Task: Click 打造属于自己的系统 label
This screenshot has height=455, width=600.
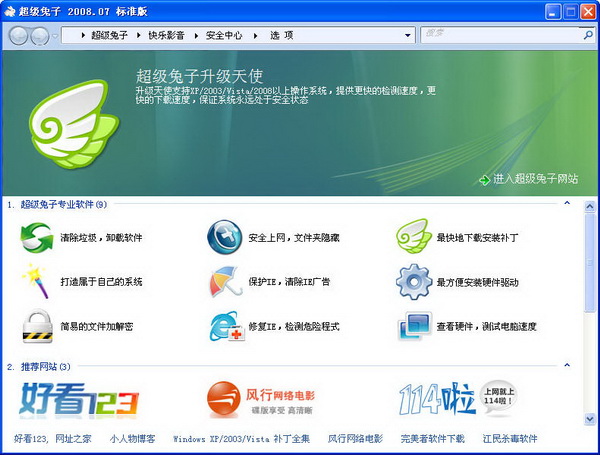Action: pos(101,282)
